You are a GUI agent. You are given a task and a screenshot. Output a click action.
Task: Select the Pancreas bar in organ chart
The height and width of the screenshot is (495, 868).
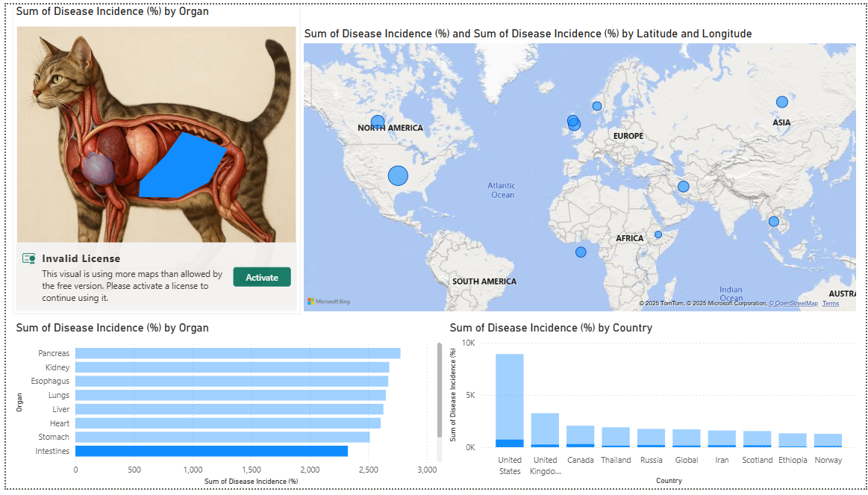[237, 353]
